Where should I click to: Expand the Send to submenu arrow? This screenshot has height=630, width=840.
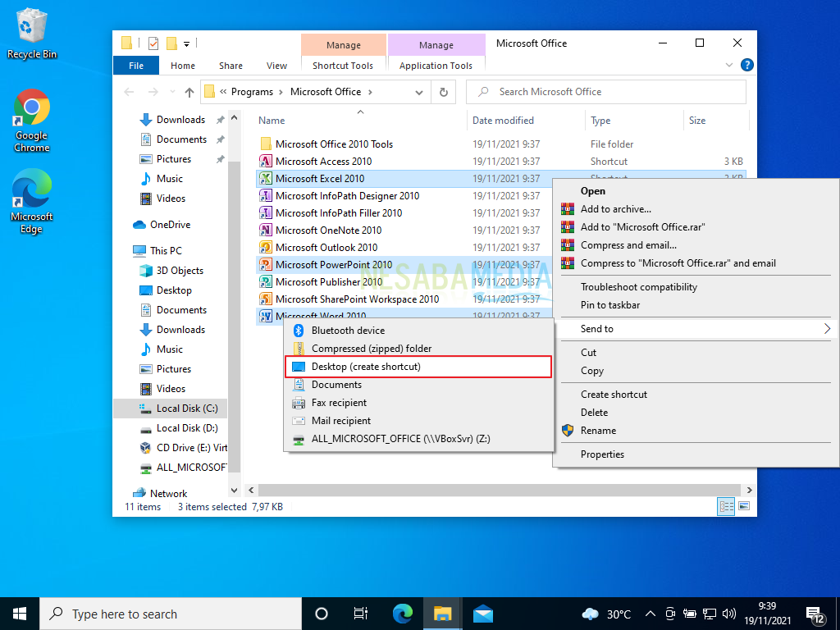pyautogui.click(x=828, y=328)
